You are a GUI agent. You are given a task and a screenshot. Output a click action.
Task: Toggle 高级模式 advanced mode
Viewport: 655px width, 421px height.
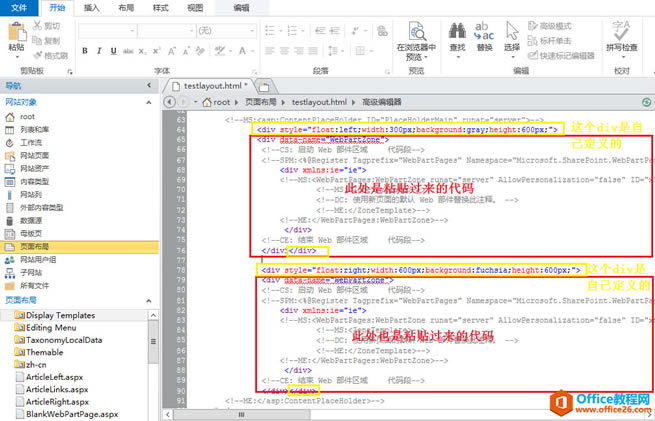(x=550, y=26)
